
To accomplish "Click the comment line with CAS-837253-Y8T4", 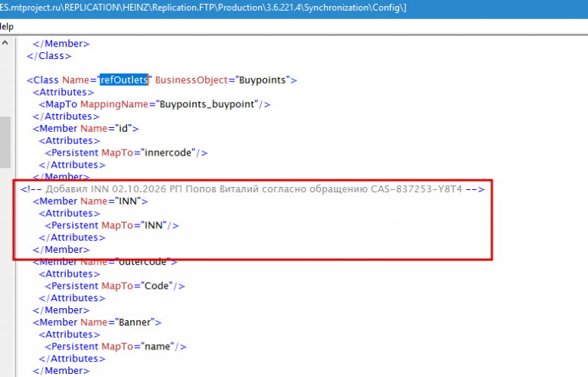I will (x=253, y=188).
